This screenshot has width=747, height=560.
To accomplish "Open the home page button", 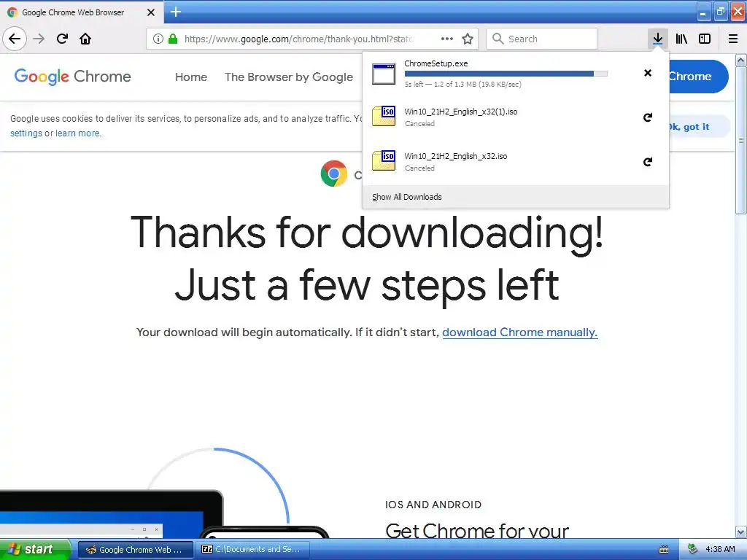I will (x=85, y=39).
